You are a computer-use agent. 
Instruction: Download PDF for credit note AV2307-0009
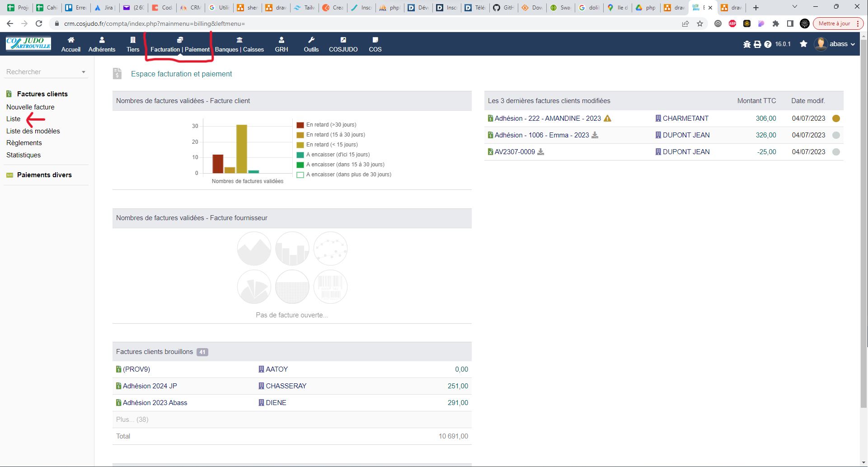tap(540, 152)
